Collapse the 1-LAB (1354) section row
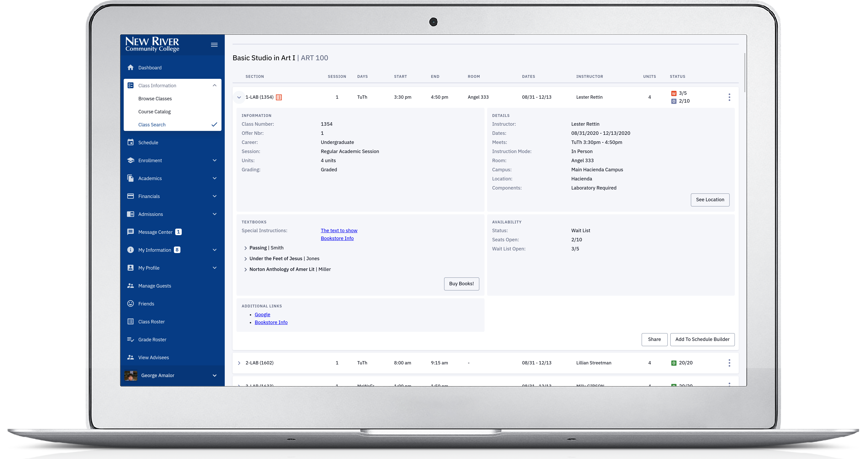 click(239, 97)
